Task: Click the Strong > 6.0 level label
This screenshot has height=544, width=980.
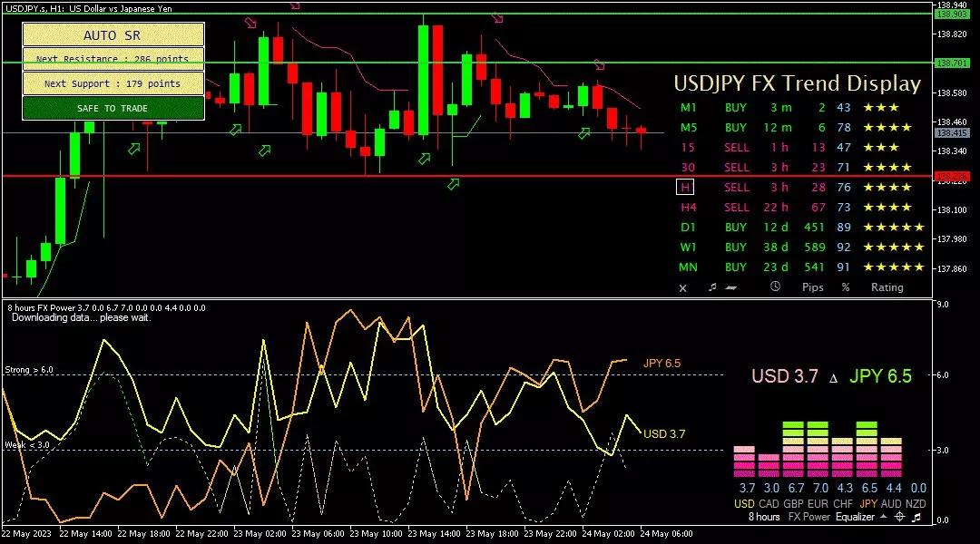Action: 29,370
